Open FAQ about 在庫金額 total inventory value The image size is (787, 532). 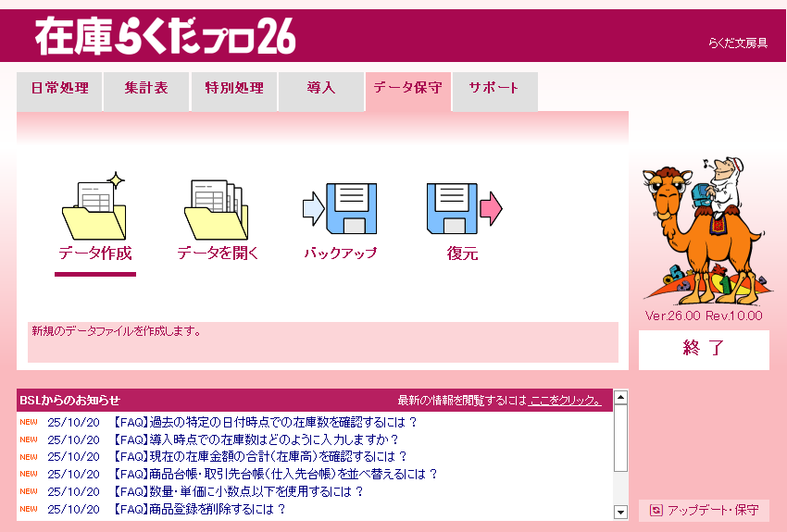pyautogui.click(x=259, y=457)
